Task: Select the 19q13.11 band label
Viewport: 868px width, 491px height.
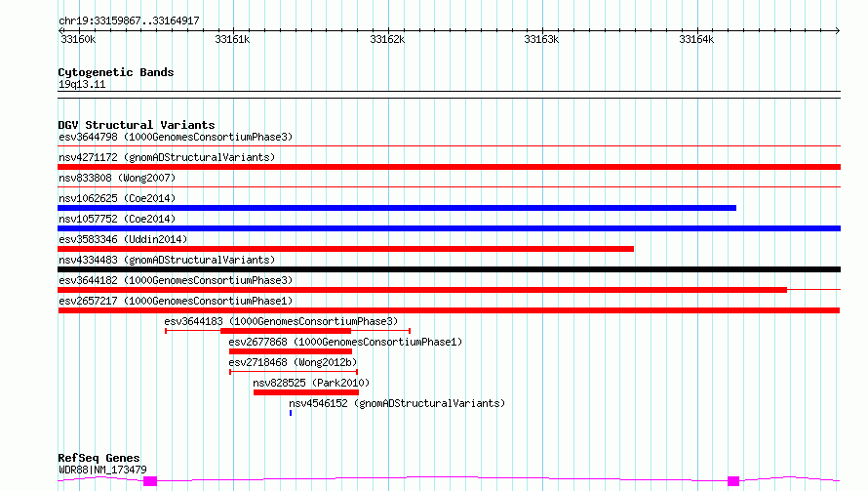Action: (x=82, y=84)
